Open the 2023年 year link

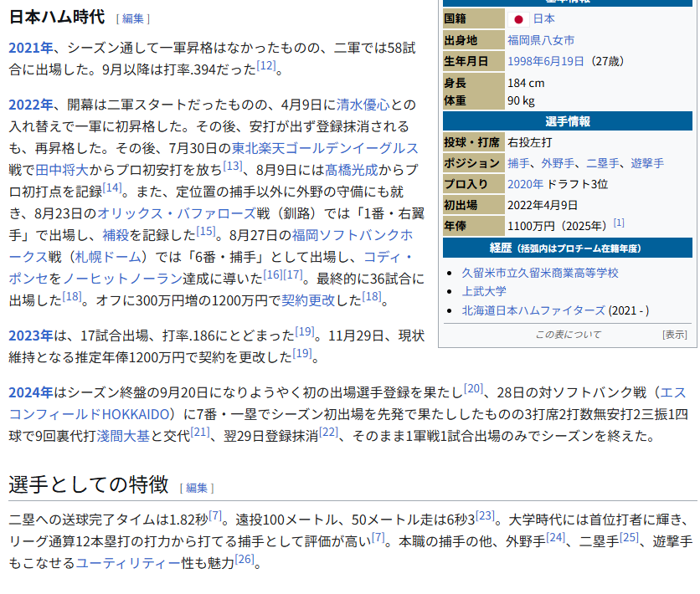pos(31,335)
